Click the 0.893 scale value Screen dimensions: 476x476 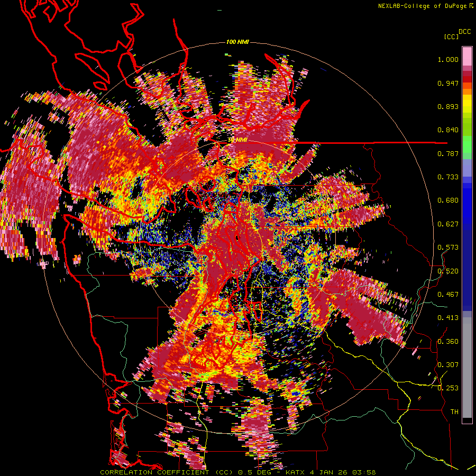[448, 106]
